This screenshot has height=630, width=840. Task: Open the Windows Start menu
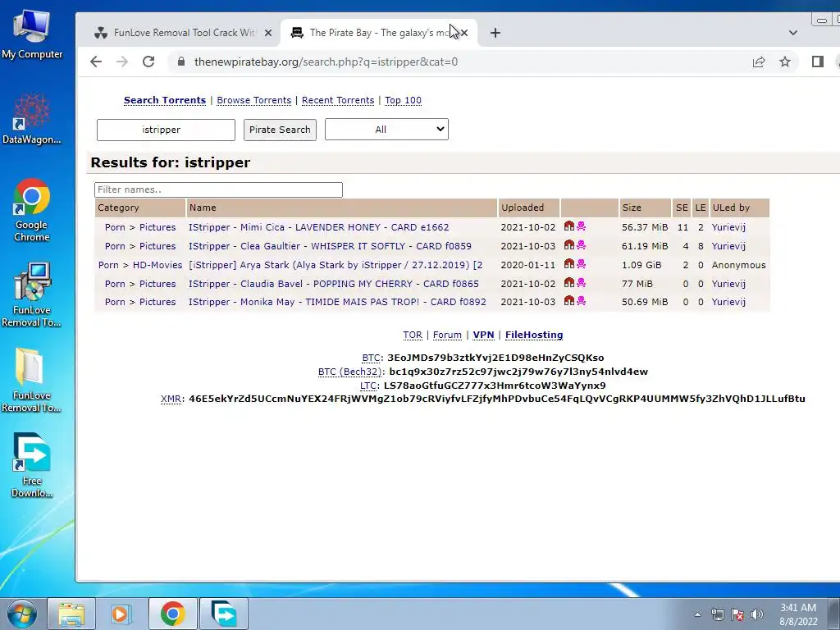pos(22,614)
